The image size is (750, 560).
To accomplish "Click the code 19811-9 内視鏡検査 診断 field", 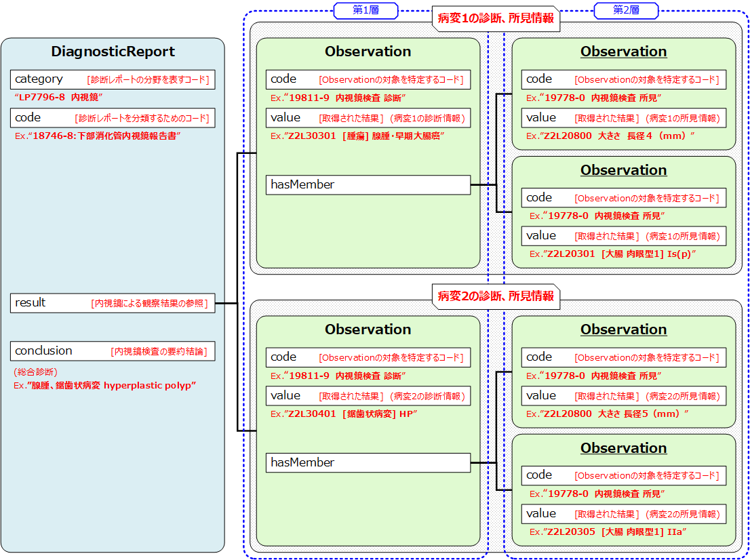I will [367, 80].
